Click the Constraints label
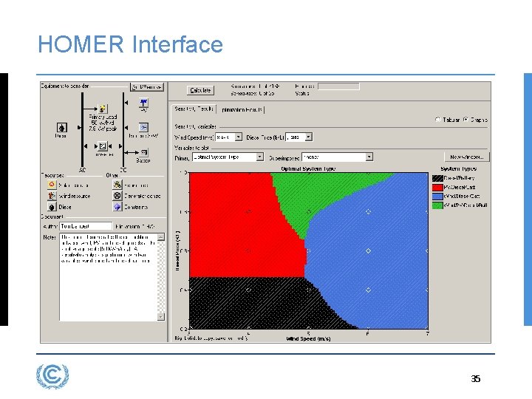This screenshot has width=532, height=399. 136,207
